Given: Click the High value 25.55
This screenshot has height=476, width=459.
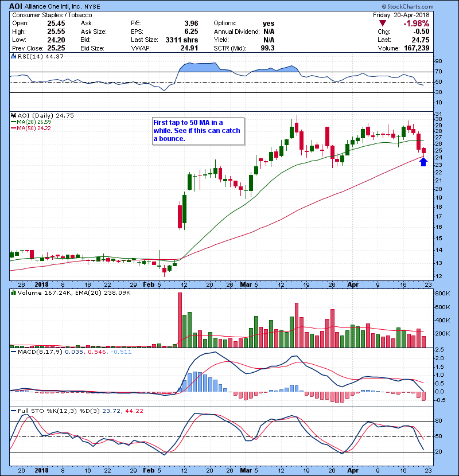Looking at the screenshot, I should pos(56,32).
